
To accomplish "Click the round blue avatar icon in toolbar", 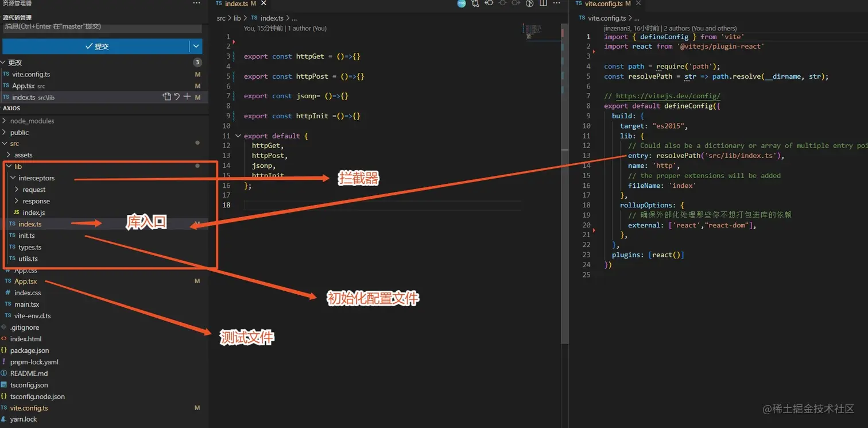I will pos(462,3).
